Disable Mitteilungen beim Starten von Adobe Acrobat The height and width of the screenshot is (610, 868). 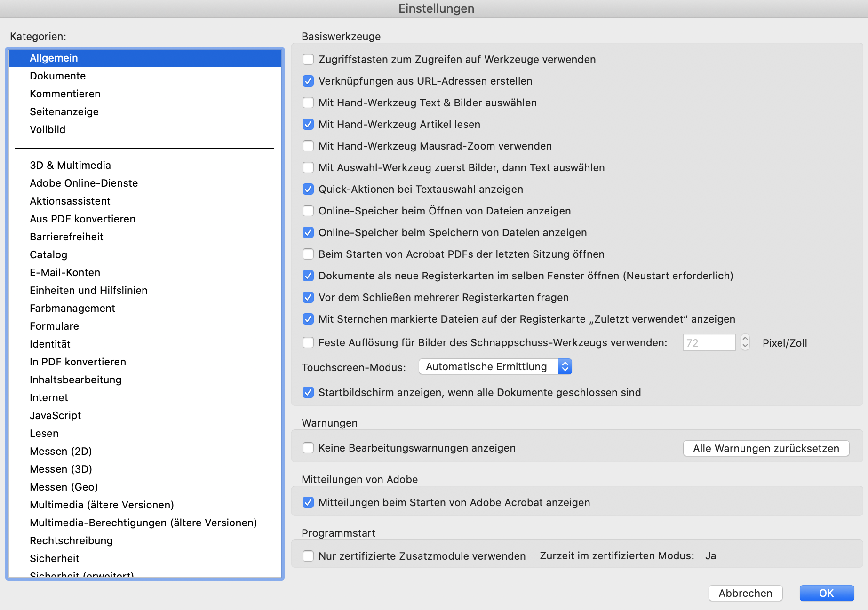(x=308, y=502)
